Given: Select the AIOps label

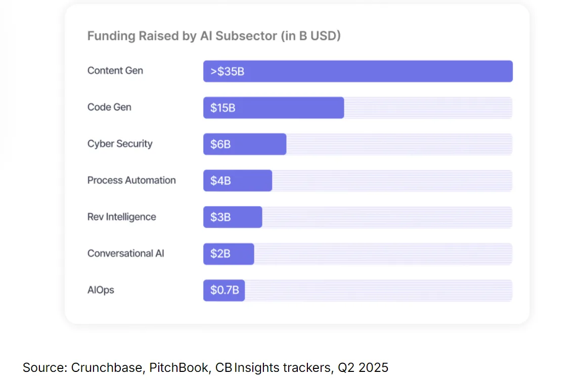Looking at the screenshot, I should (x=101, y=290).
